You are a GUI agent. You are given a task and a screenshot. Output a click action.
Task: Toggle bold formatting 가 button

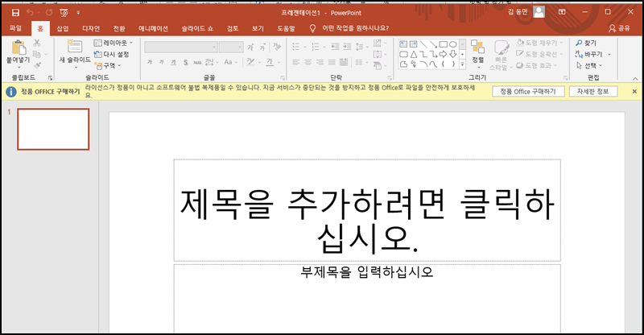click(x=150, y=63)
